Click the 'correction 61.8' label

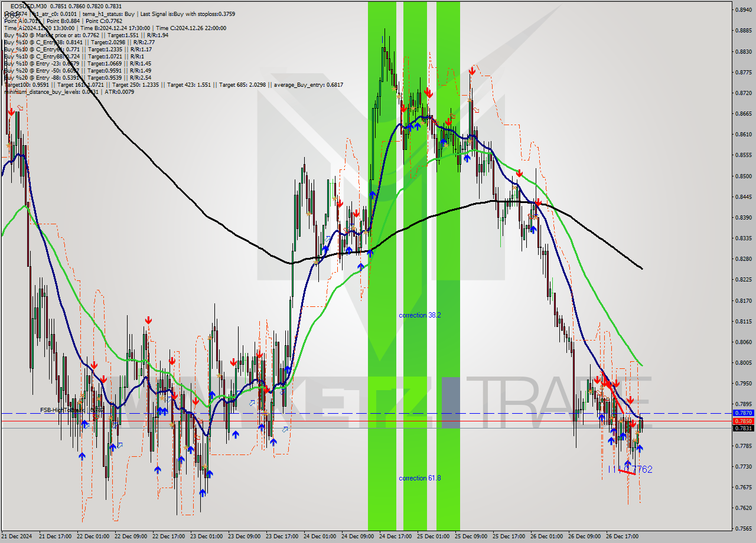click(x=420, y=478)
